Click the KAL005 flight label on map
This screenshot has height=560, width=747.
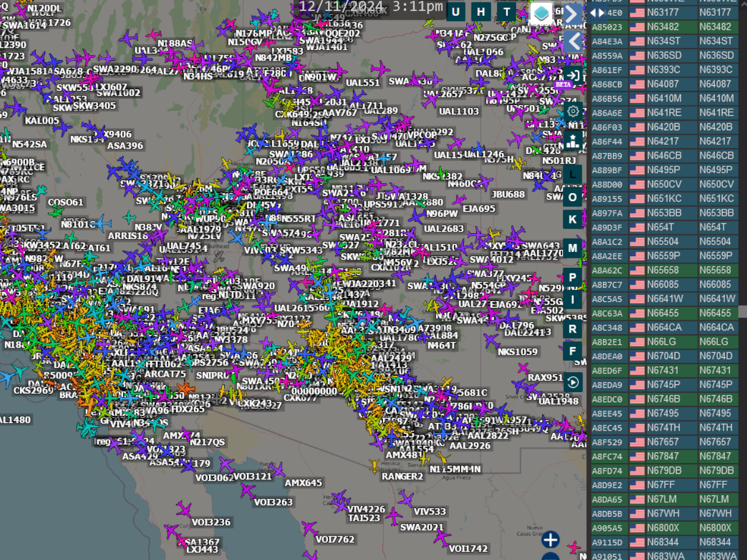coord(42,121)
